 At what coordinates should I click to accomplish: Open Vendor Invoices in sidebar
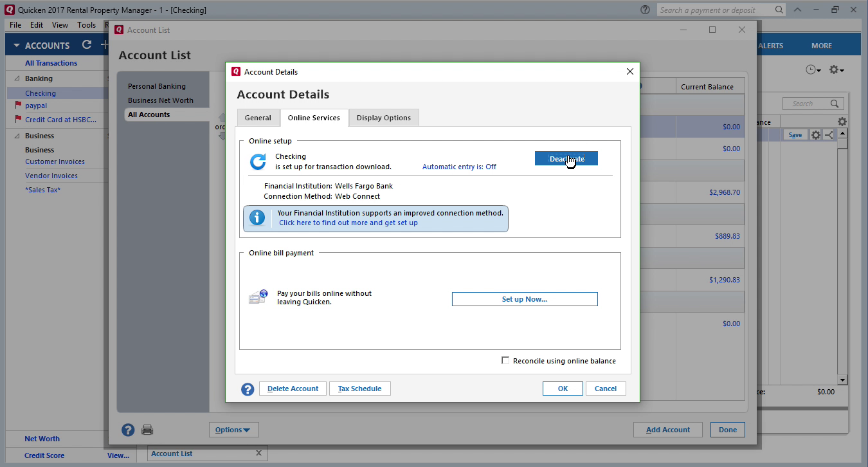coord(51,176)
